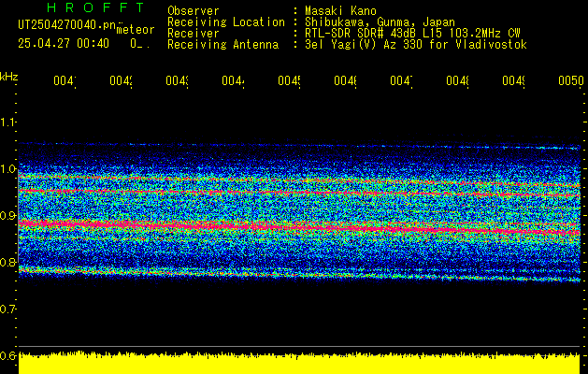Click the 0.6 kHz axis tick label
Screen dimensions: 588x374
[x=7, y=355]
